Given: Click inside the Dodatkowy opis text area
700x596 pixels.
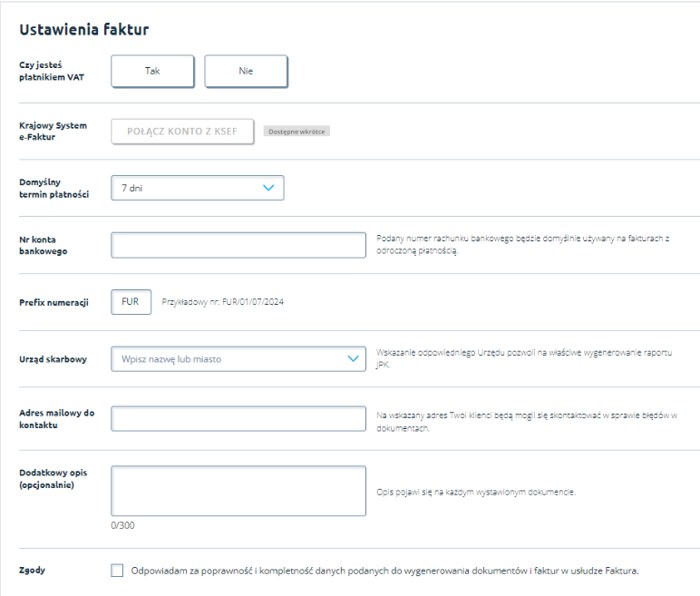Looking at the screenshot, I should pos(238,491).
